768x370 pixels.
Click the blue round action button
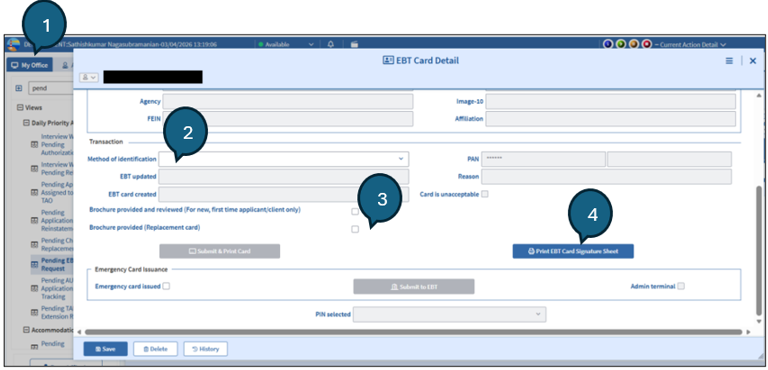click(608, 45)
